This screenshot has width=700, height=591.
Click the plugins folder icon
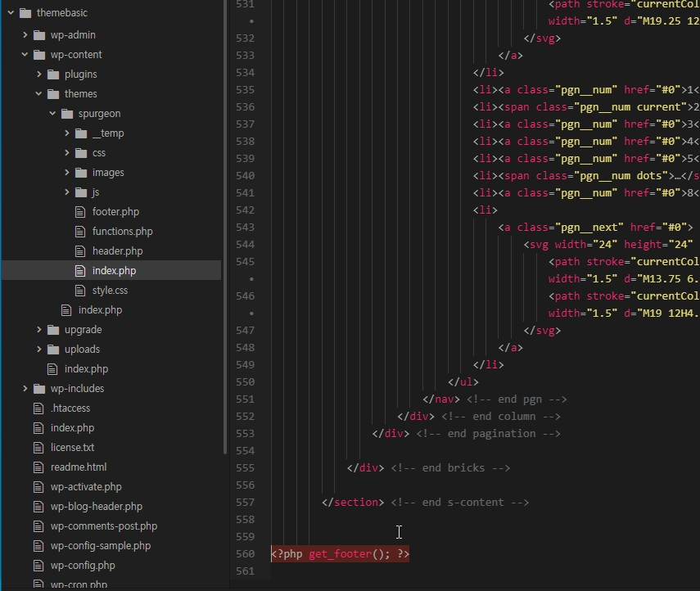[x=53, y=74]
